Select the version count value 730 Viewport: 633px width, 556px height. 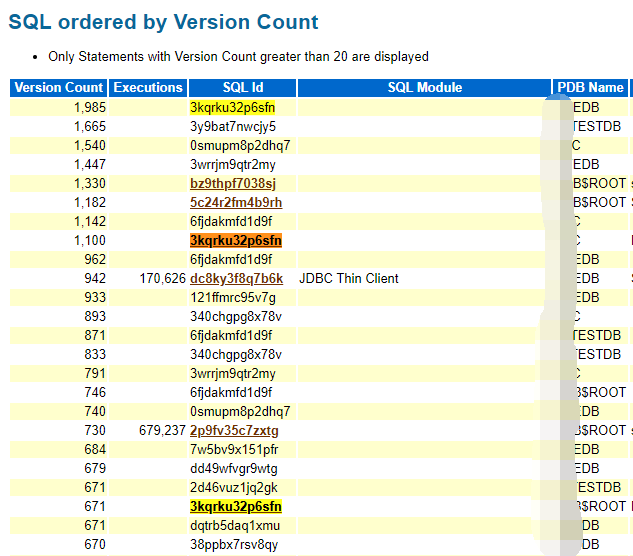pyautogui.click(x=95, y=430)
